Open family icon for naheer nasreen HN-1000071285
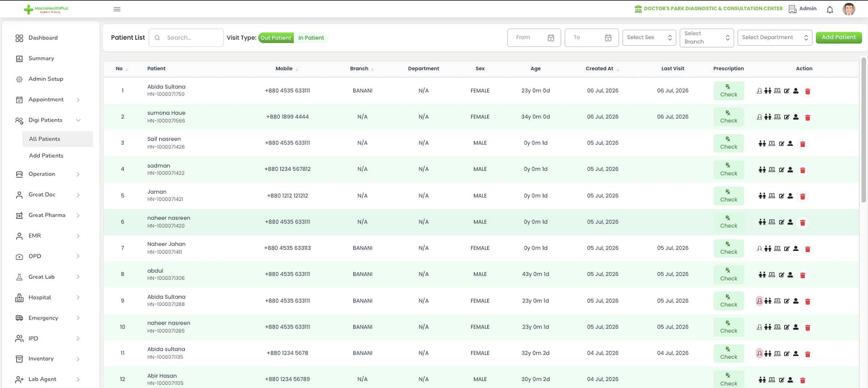868x388 pixels. [767, 327]
